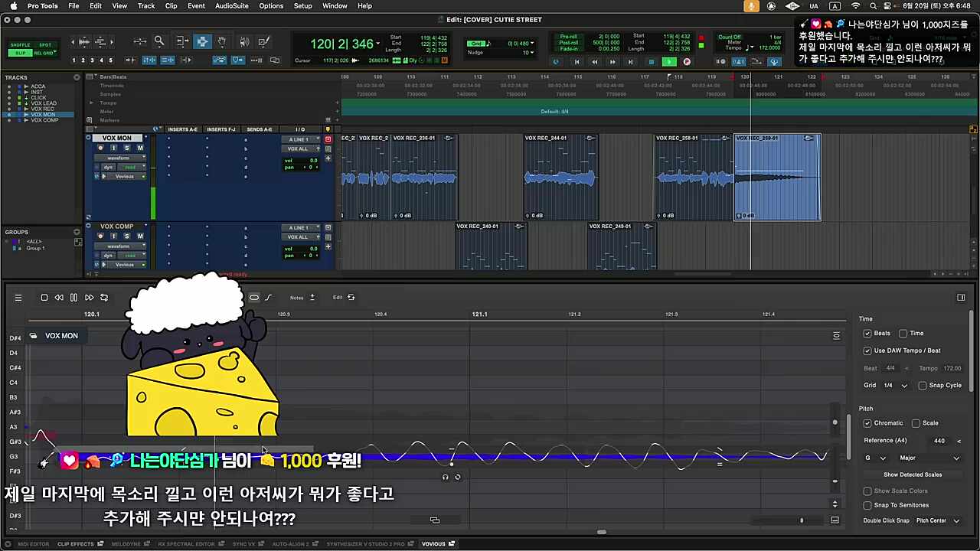Screen dimensions: 980x551
Task: Open the Nudge value dropdown
Action: [533, 53]
